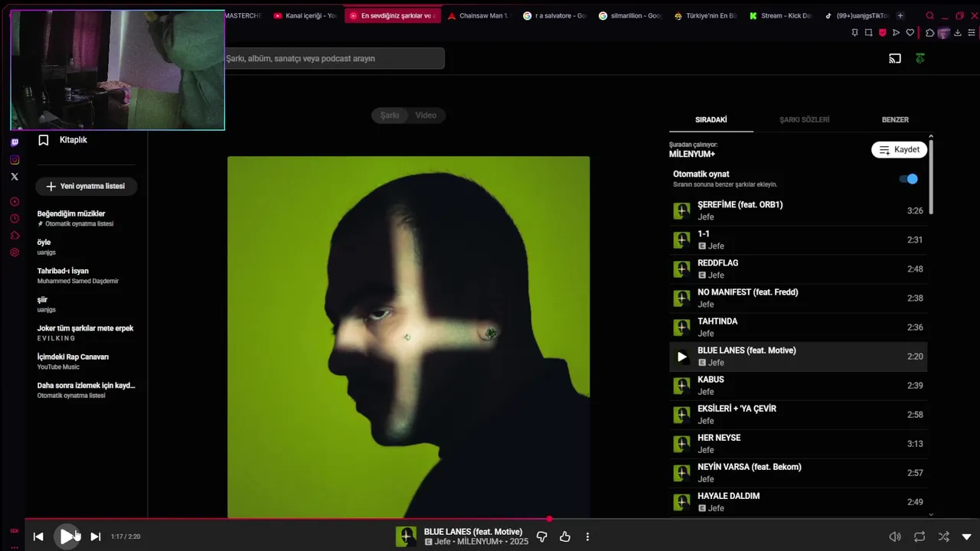Open Instagram from the Opera GX sidebar

coord(15,160)
